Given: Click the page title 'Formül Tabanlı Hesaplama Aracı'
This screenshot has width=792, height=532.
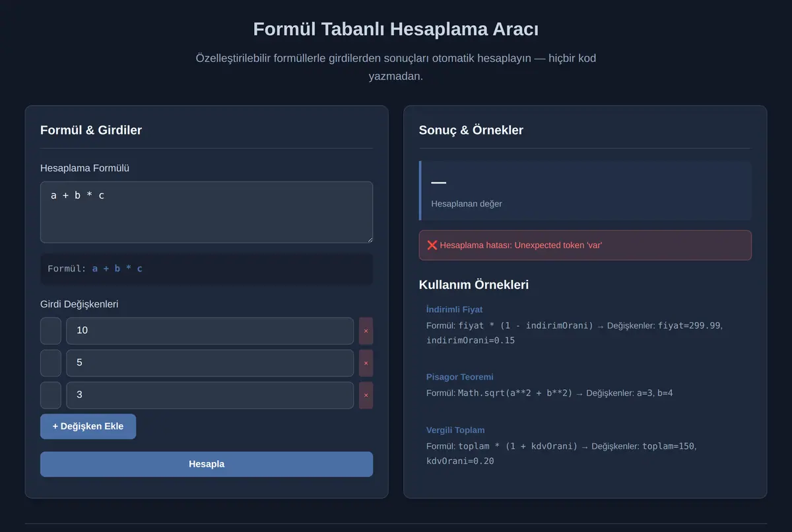Looking at the screenshot, I should click(396, 30).
